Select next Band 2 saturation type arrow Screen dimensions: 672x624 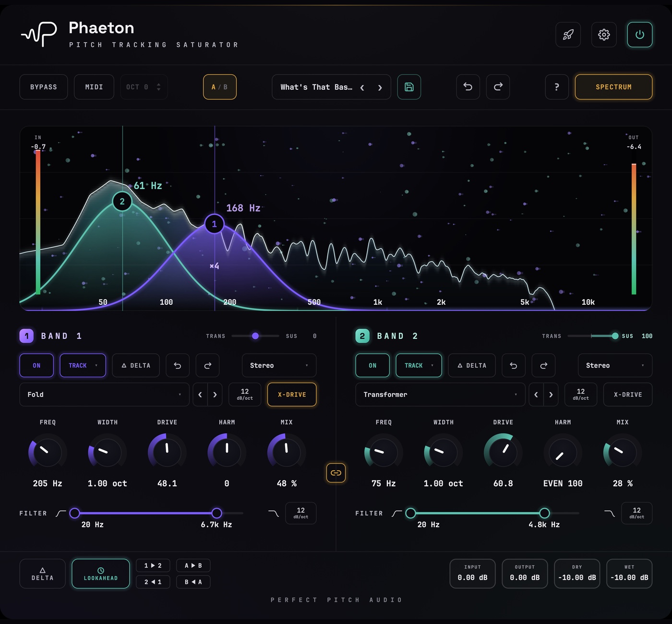point(551,395)
